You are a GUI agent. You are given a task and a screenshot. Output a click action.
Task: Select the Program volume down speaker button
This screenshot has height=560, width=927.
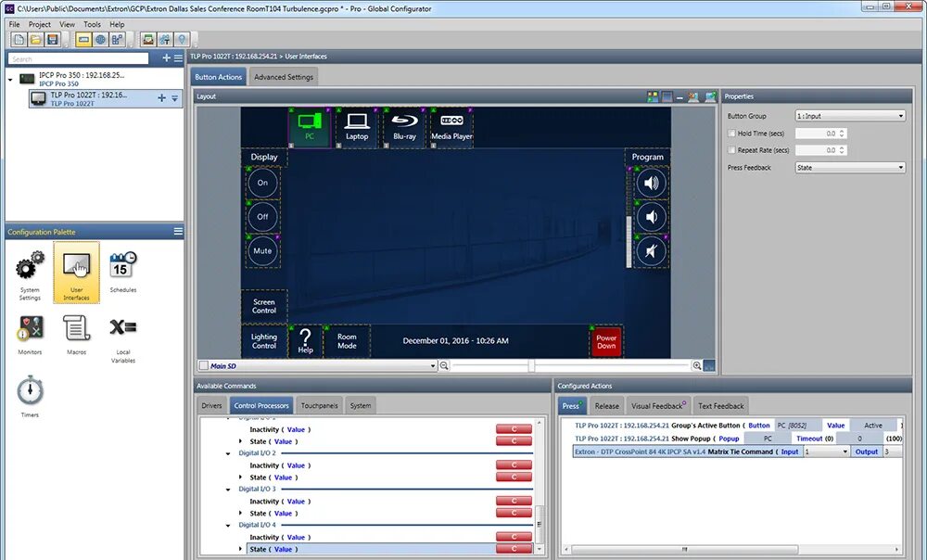coord(651,217)
